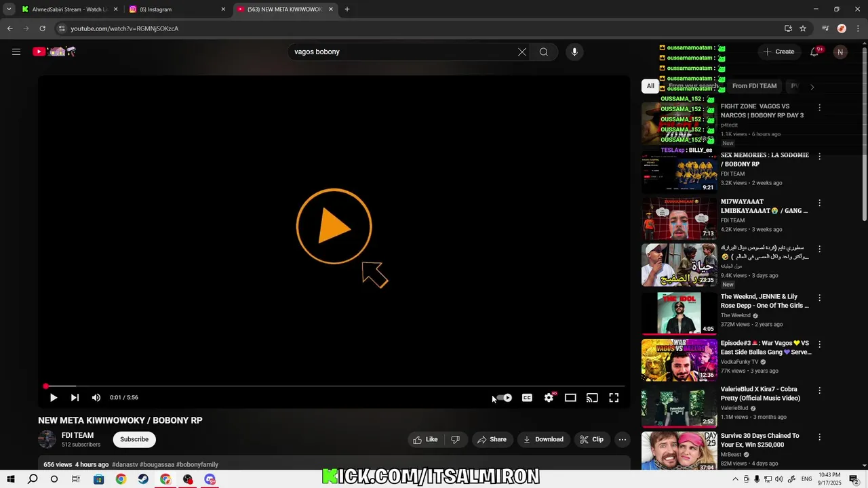
Task: Open more actions menu under video
Action: [623, 439]
